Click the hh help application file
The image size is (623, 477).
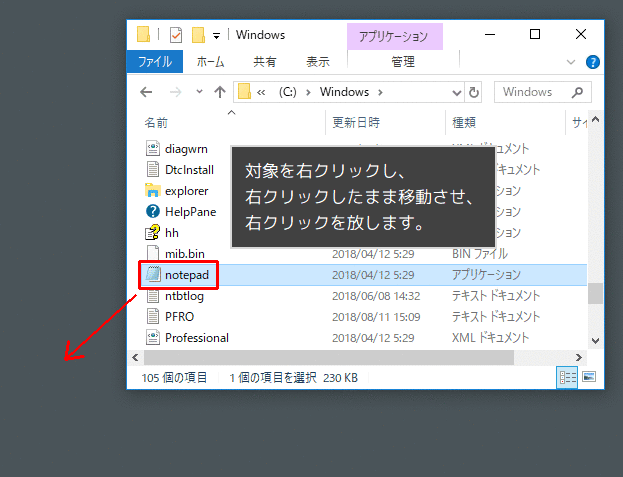[172, 232]
